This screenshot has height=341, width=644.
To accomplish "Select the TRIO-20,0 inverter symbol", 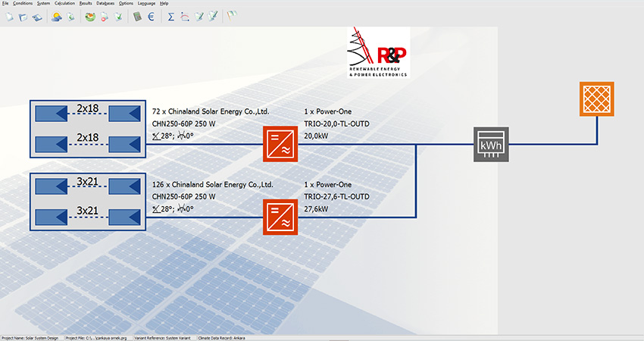I will tap(280, 144).
